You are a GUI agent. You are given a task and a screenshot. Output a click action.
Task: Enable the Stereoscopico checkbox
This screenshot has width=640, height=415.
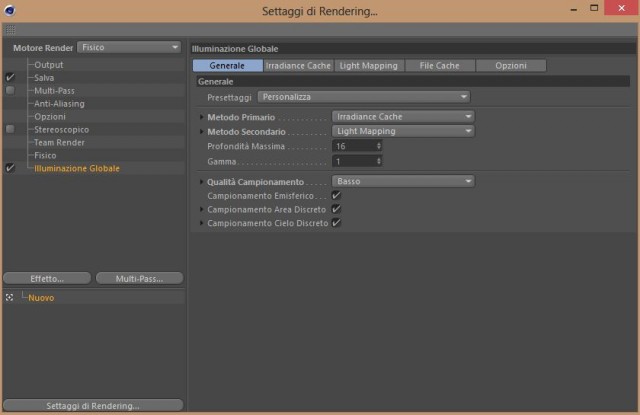[x=10, y=129]
